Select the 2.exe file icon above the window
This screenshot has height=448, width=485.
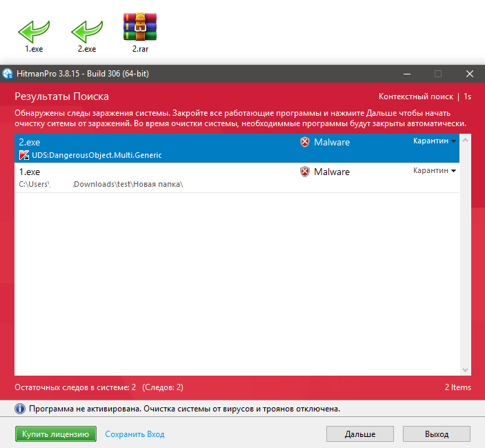click(87, 32)
